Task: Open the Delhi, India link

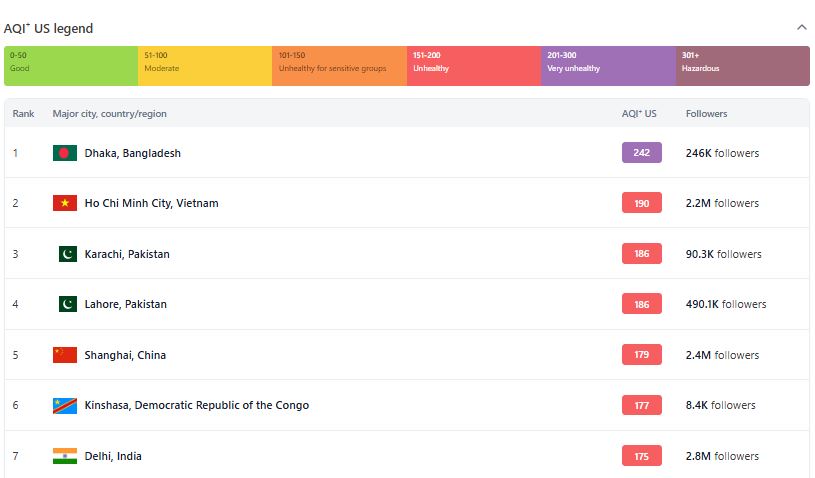Action: 113,456
